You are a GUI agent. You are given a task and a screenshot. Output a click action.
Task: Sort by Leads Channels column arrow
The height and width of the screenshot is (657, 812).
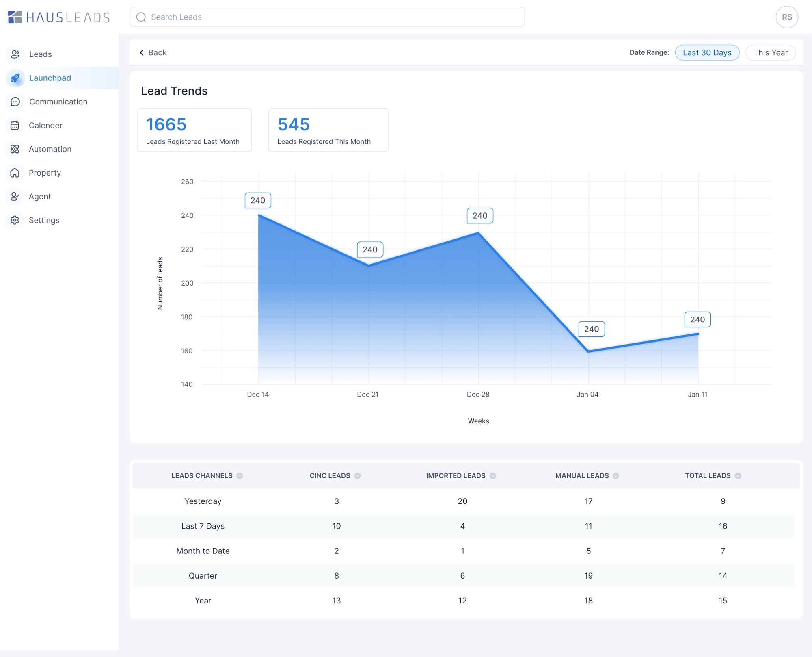point(240,476)
